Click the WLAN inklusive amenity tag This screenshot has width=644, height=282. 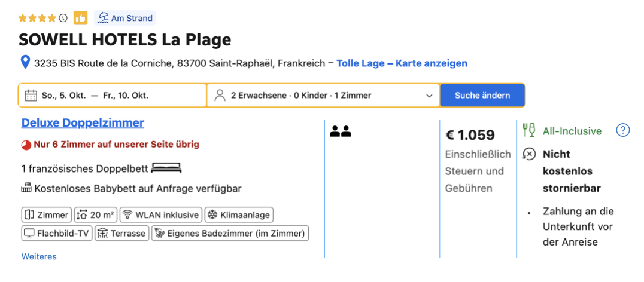click(161, 214)
